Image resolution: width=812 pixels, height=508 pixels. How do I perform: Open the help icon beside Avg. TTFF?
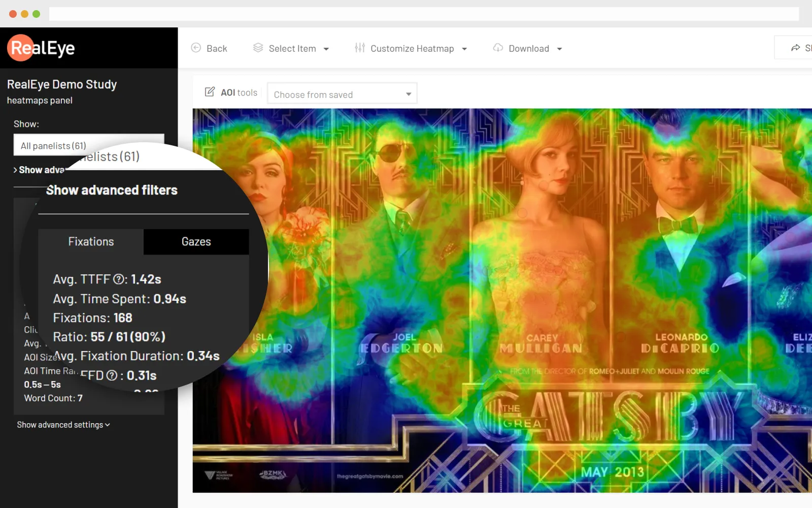coord(119,279)
